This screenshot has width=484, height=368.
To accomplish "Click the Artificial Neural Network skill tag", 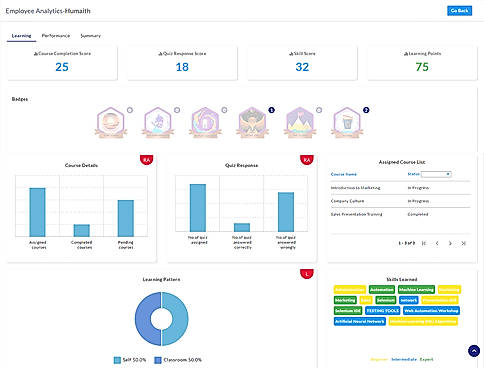I will 360,321.
